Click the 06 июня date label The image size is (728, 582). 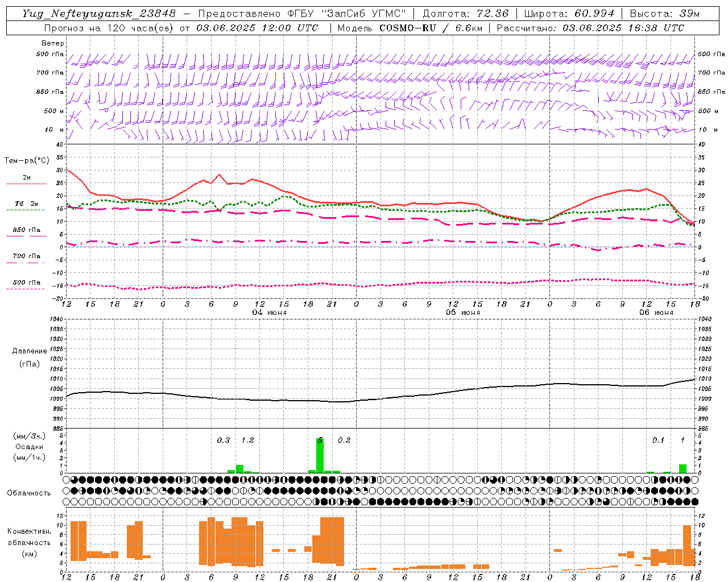pos(656,313)
